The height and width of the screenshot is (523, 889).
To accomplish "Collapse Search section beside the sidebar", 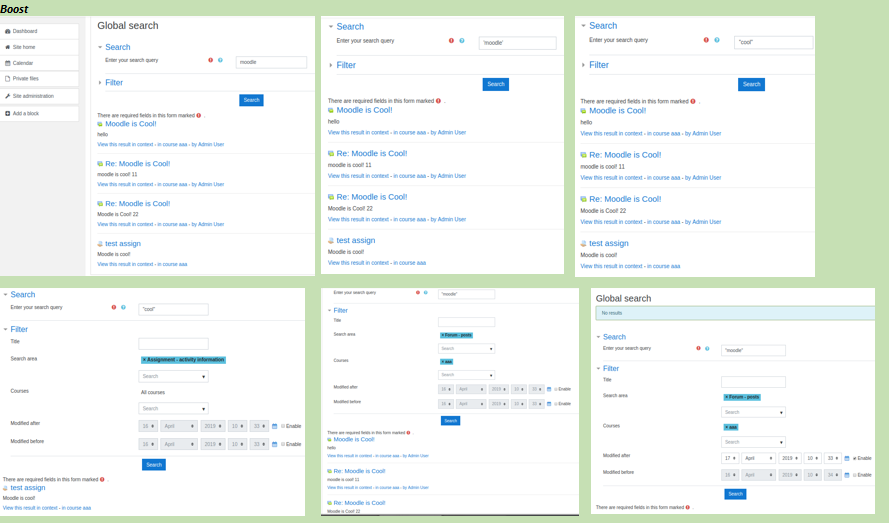I will (x=100, y=48).
